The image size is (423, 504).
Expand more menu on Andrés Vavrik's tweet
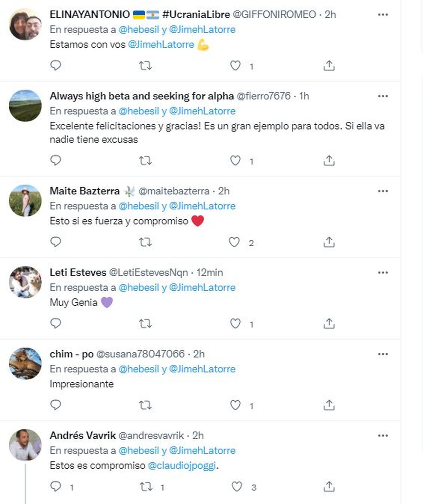(x=383, y=436)
